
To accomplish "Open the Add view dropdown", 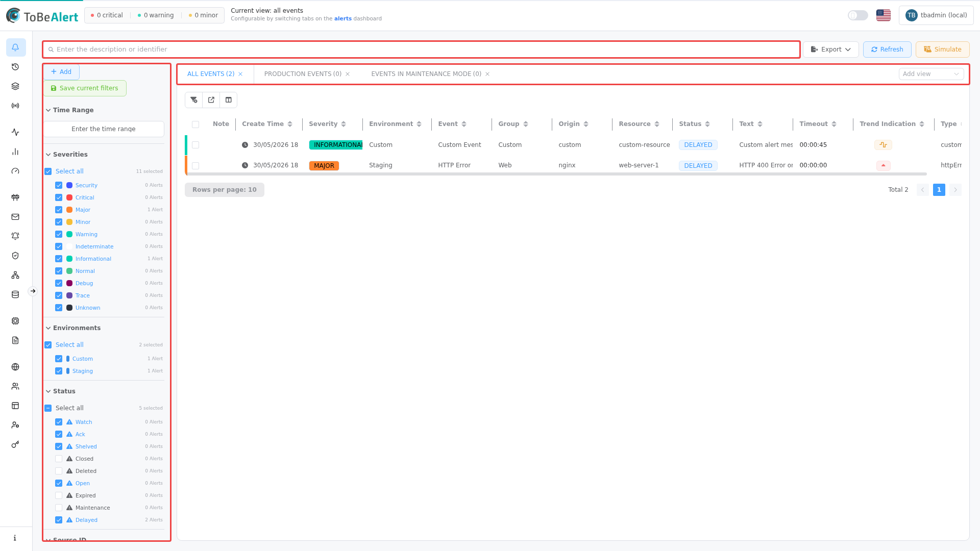I will (931, 74).
